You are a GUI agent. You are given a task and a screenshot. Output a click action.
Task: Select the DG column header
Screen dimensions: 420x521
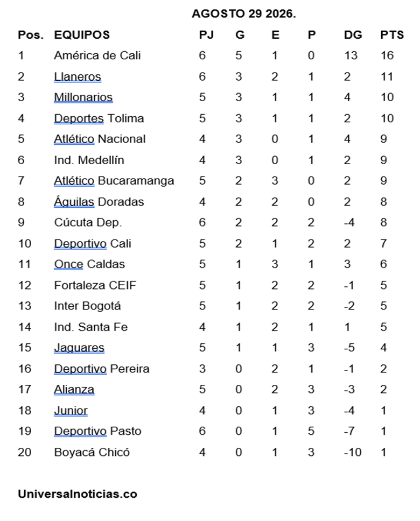[353, 35]
